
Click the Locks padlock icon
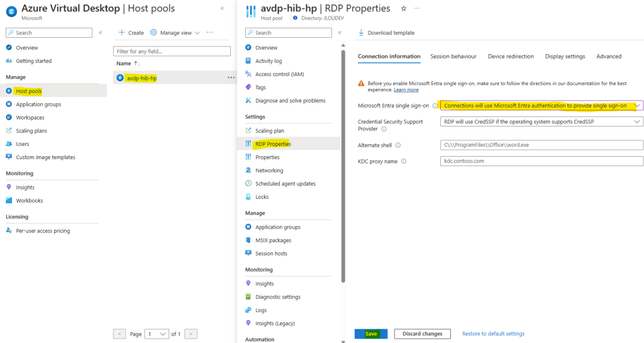click(x=248, y=197)
